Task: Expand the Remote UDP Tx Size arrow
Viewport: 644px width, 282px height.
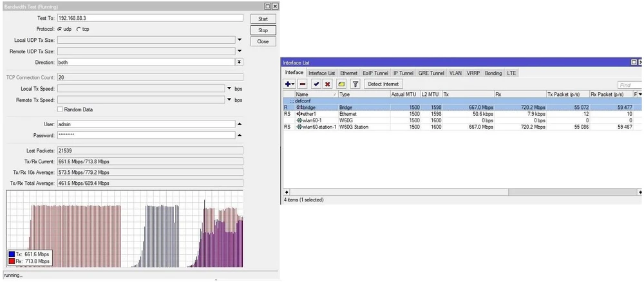Action: (x=240, y=52)
